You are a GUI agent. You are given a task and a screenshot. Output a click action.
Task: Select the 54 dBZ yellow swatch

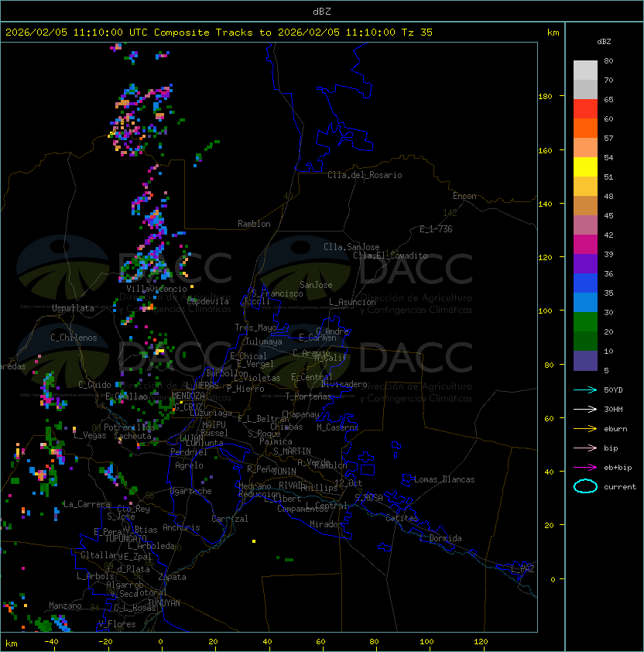585,166
